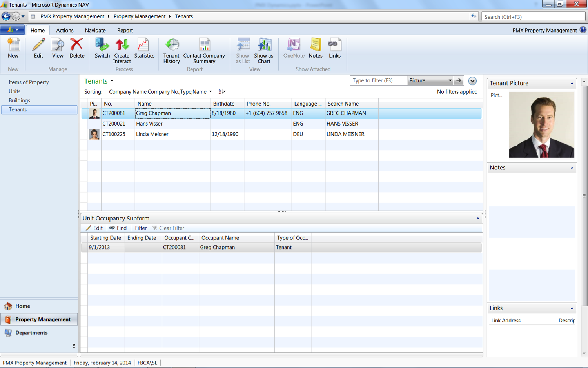588x368 pixels.
Task: Switch to the Navigate ribbon tab
Action: (95, 30)
